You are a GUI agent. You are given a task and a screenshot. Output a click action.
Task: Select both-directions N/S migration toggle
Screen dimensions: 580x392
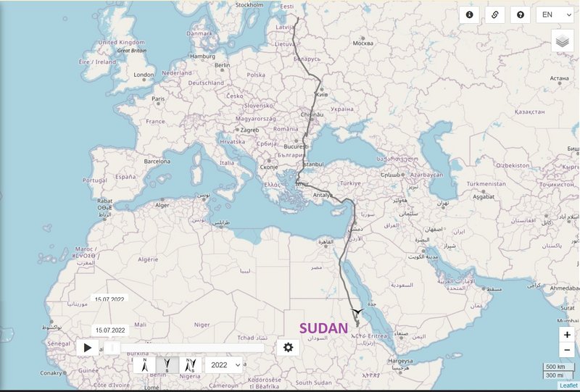tap(190, 365)
